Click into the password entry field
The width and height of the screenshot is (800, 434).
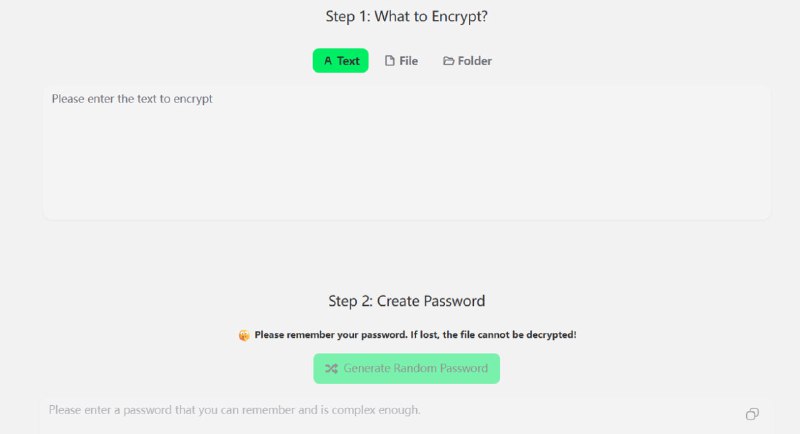coord(390,411)
